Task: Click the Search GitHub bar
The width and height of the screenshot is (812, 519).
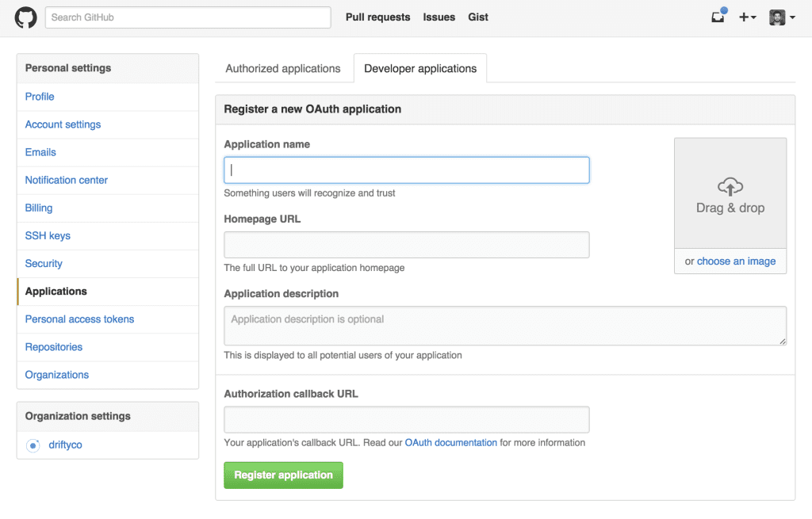Action: coord(187,17)
